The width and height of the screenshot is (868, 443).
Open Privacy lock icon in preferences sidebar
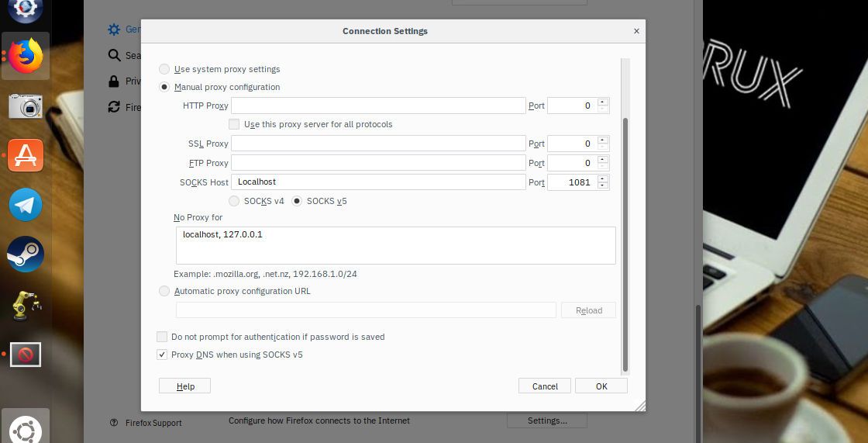pos(113,81)
